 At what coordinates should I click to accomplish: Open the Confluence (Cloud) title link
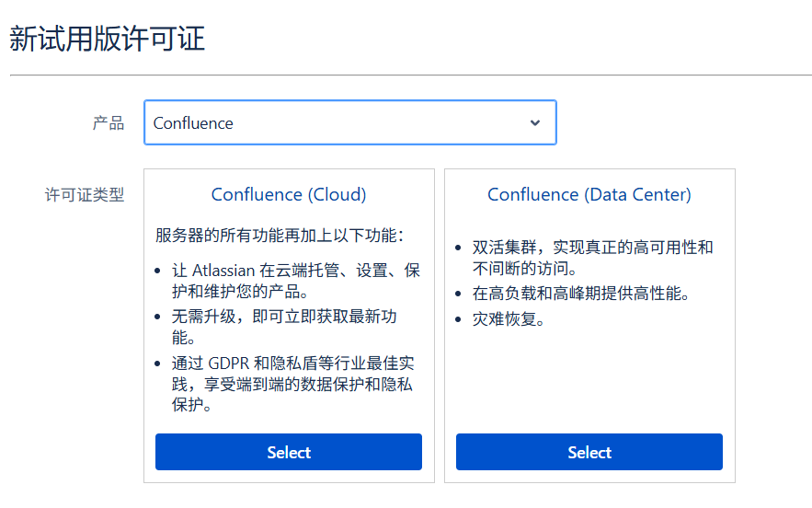pyautogui.click(x=289, y=194)
